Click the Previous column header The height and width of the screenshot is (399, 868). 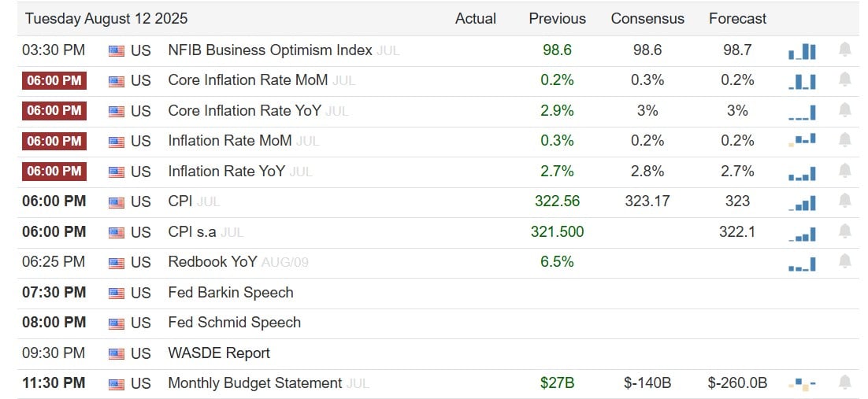click(x=558, y=19)
